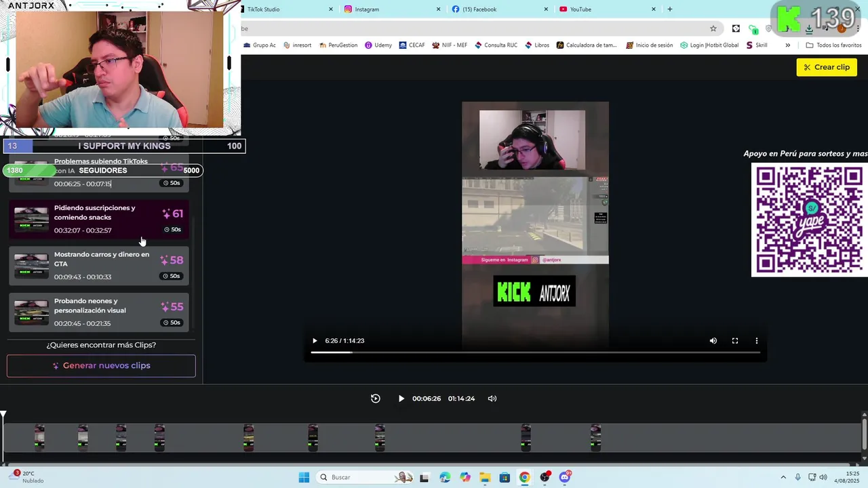868x488 pixels.
Task: Click the taskbar Buscar search box
Action: pyautogui.click(x=366, y=477)
